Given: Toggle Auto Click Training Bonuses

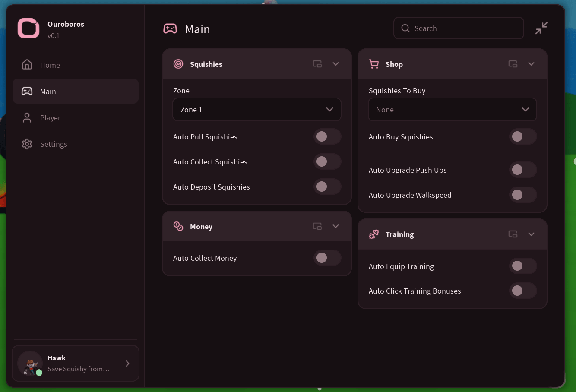Looking at the screenshot, I should point(523,291).
